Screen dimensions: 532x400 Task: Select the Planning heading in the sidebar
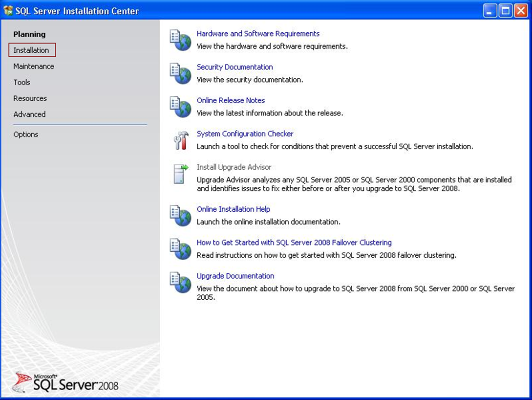point(29,34)
